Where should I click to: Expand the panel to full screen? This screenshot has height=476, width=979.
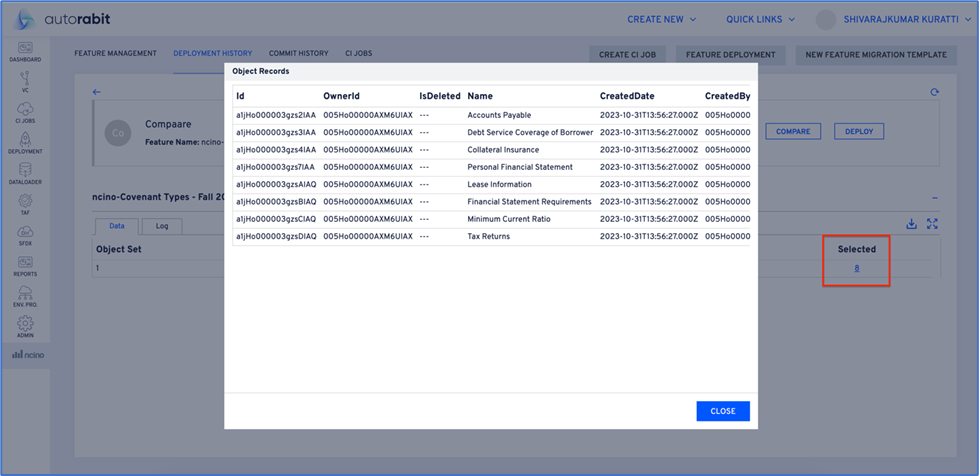[933, 224]
